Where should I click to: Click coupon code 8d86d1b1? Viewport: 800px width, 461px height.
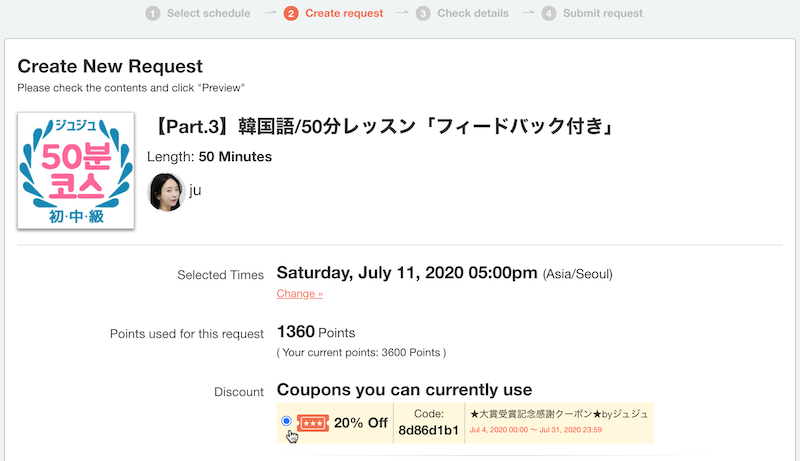click(x=429, y=430)
